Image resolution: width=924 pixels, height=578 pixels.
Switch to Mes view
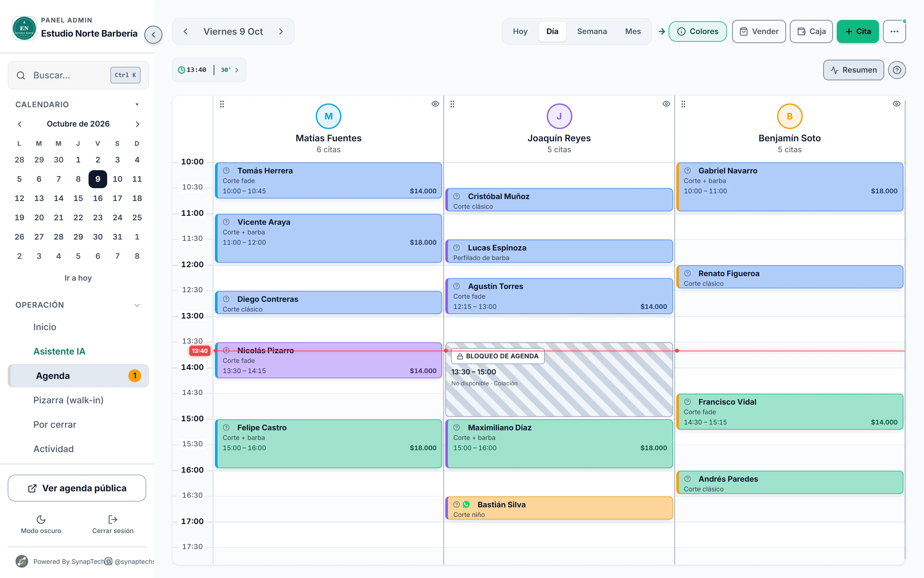click(x=633, y=31)
